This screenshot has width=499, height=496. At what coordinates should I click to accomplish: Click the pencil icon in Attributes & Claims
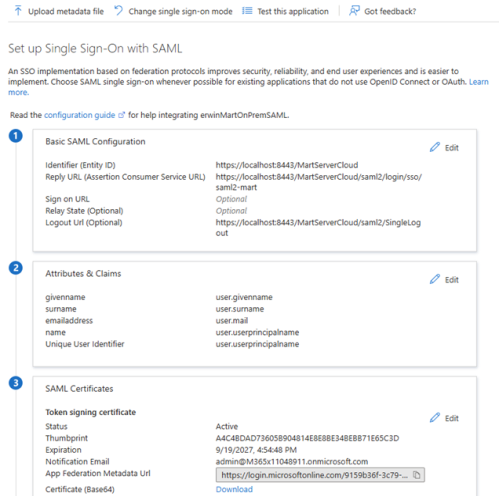tap(435, 279)
